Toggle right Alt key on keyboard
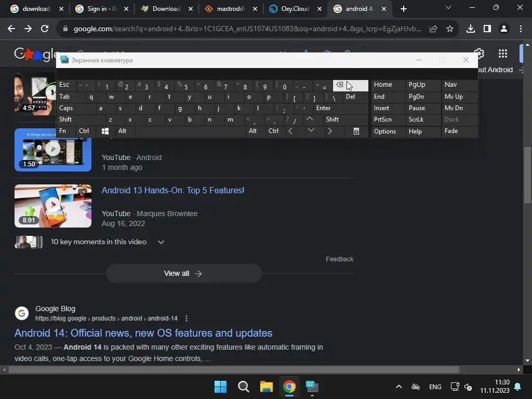Screen dimensions: 532x399 pos(255,131)
